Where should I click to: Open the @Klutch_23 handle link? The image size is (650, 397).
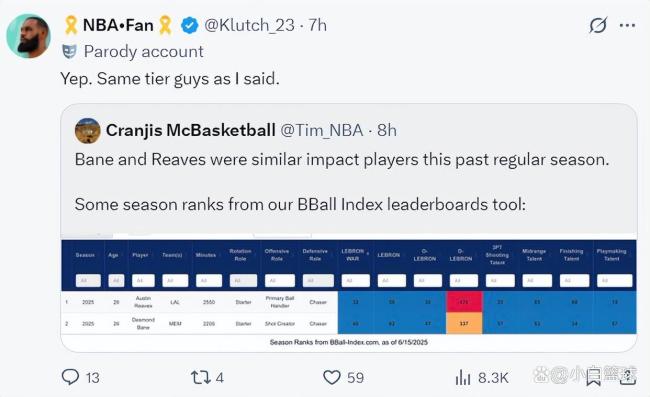(x=249, y=25)
